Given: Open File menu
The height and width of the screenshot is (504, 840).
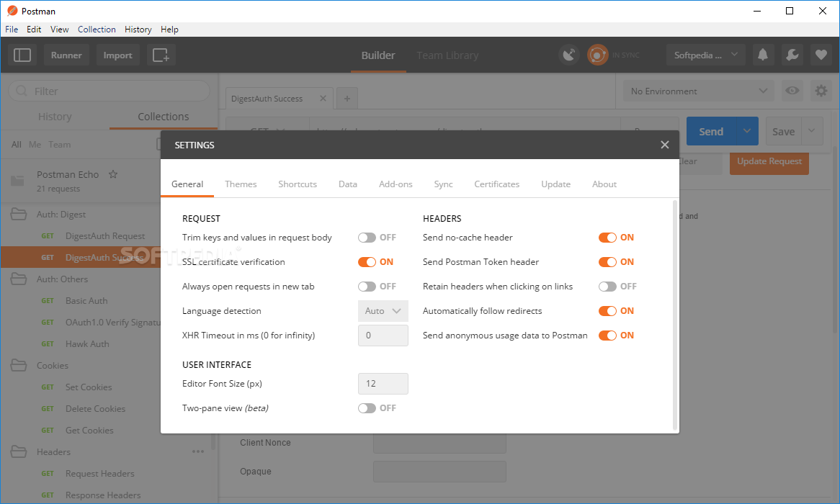Looking at the screenshot, I should pyautogui.click(x=12, y=30).
